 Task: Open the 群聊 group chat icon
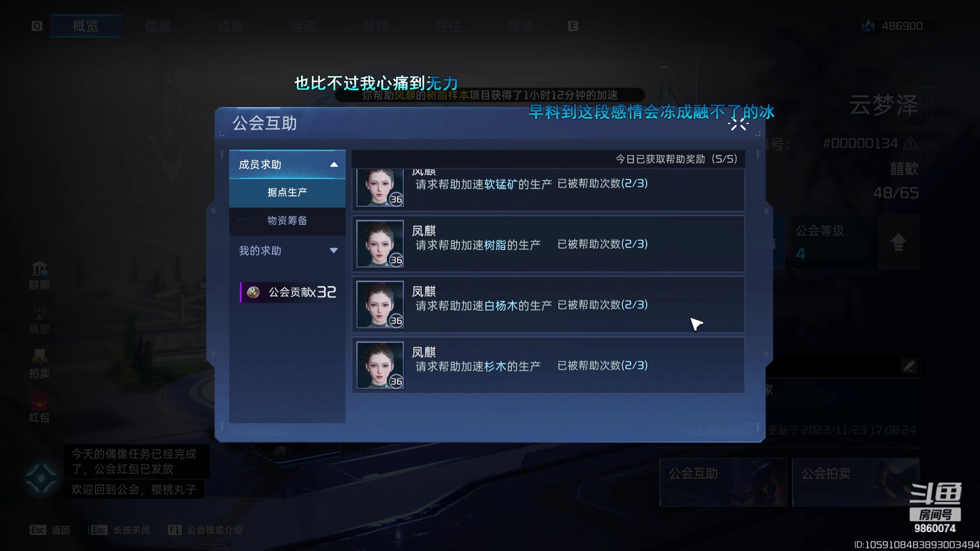pyautogui.click(x=39, y=275)
